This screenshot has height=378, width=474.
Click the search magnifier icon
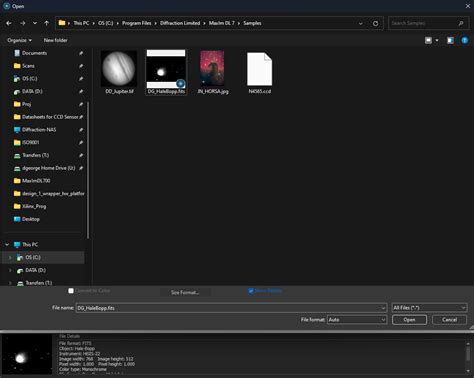click(x=461, y=23)
